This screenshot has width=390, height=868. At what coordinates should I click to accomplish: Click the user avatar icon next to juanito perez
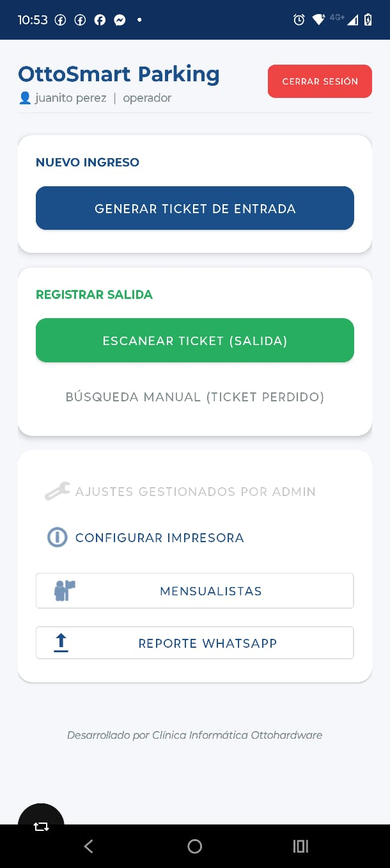(23, 97)
